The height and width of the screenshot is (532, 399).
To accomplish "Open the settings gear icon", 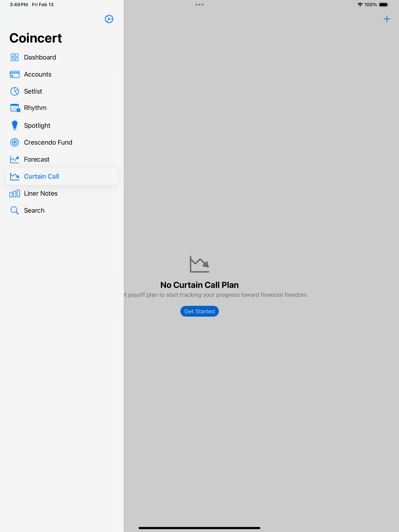I will click(109, 19).
